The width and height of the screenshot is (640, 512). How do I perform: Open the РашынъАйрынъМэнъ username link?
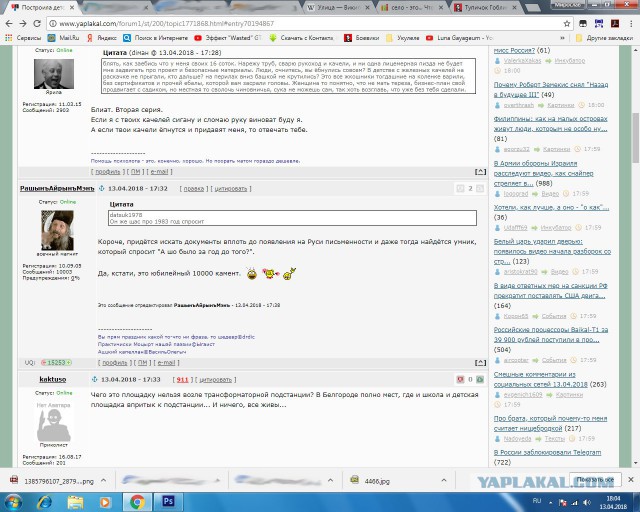[x=57, y=188]
